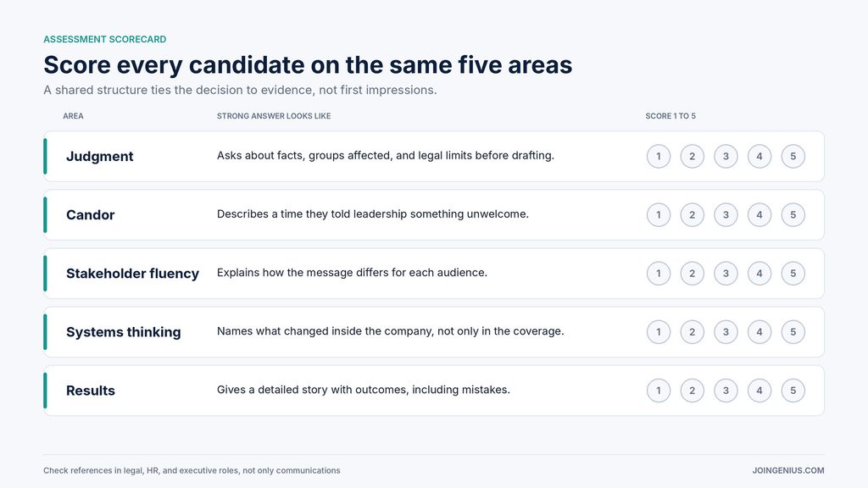Image resolution: width=868 pixels, height=488 pixels.
Task: Click the Assessment Scorecard heading label
Action: pyautogui.click(x=104, y=39)
